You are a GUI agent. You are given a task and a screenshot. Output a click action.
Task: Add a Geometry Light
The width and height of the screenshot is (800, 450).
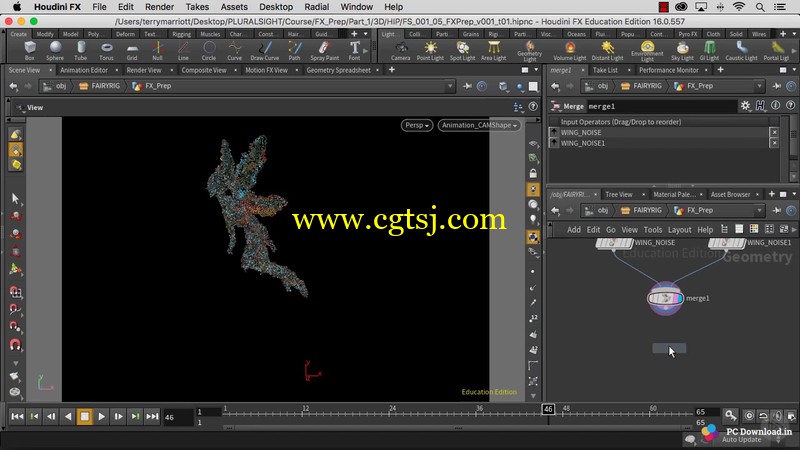(x=530, y=52)
